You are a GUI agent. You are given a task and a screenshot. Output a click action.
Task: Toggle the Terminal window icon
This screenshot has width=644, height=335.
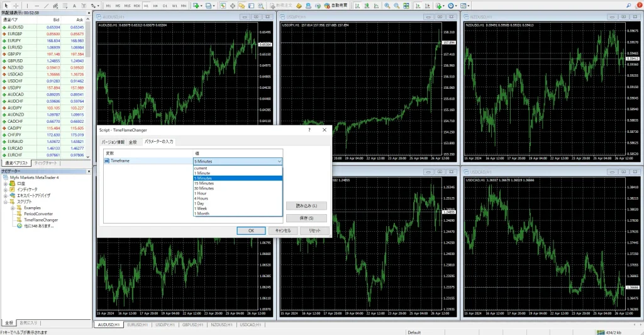click(252, 6)
